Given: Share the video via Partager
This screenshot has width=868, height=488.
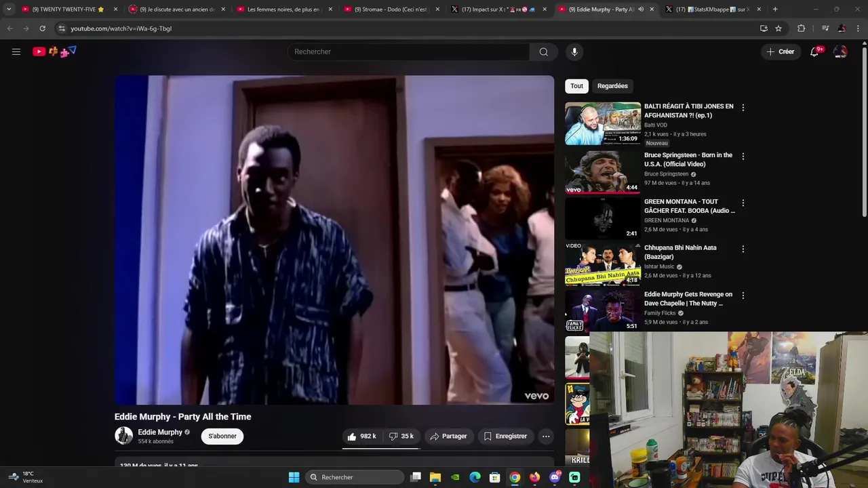Looking at the screenshot, I should point(448,436).
